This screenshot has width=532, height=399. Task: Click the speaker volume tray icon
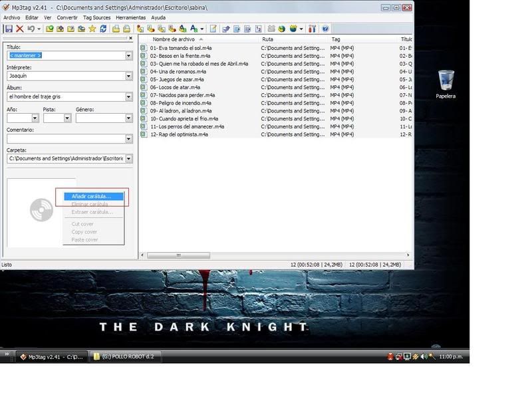(x=424, y=356)
